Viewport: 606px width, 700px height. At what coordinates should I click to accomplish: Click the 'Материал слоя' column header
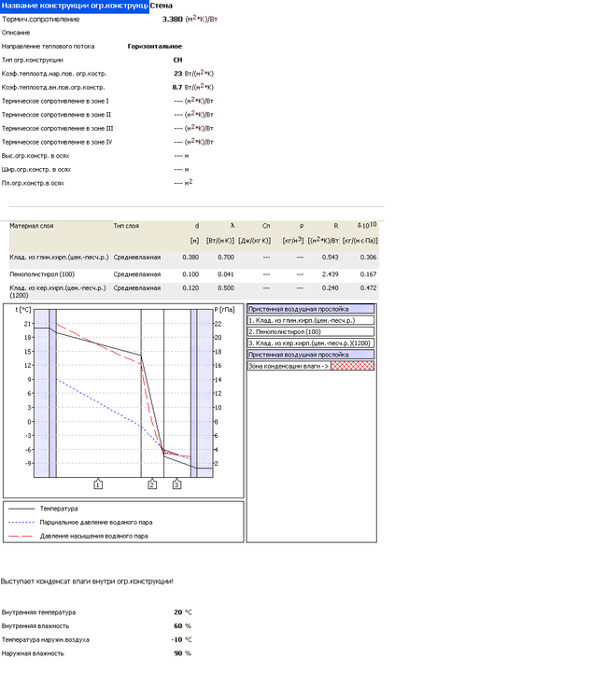32,227
